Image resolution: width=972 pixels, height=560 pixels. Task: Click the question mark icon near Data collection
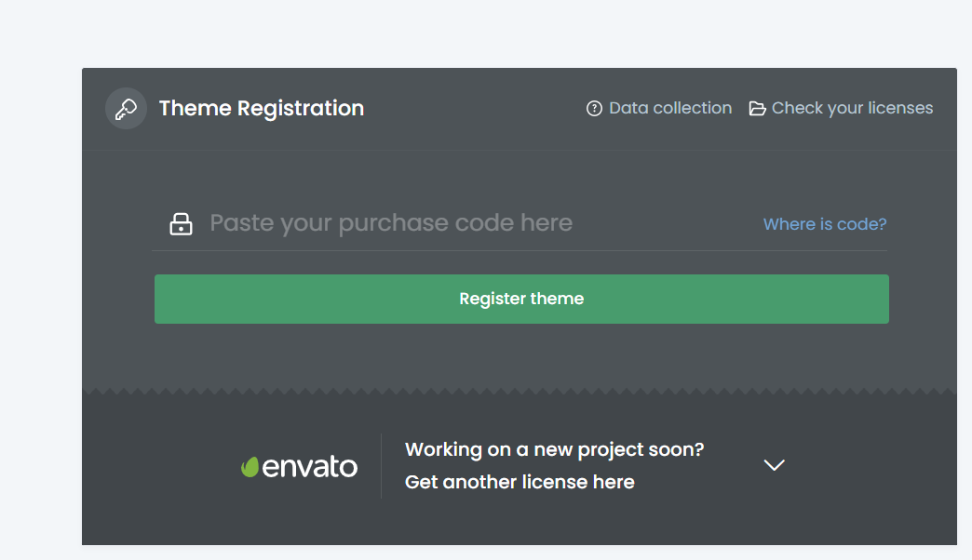coord(594,109)
